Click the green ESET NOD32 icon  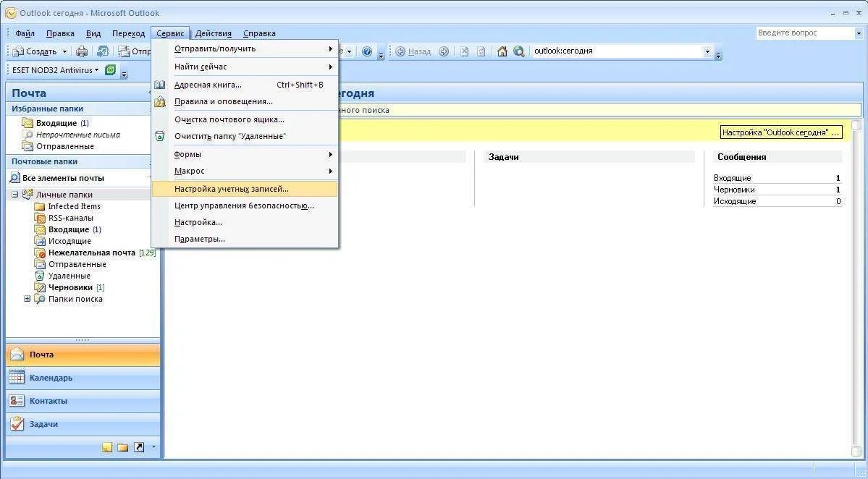point(111,69)
